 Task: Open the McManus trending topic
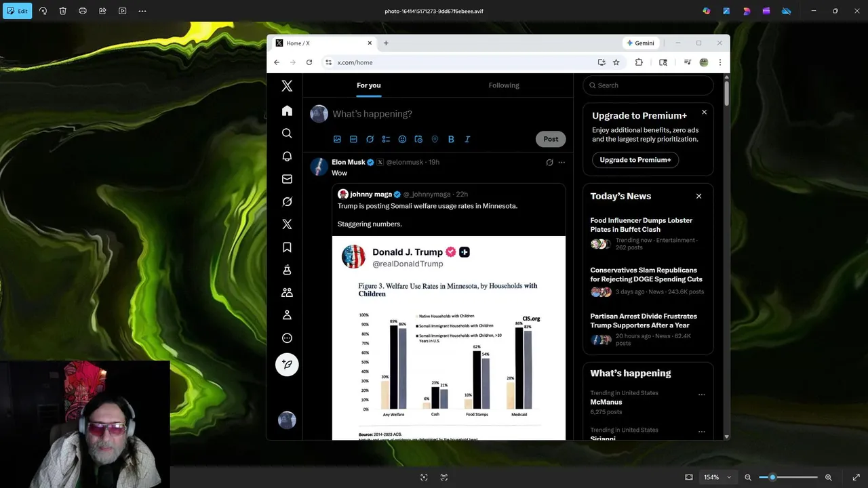pyautogui.click(x=606, y=402)
